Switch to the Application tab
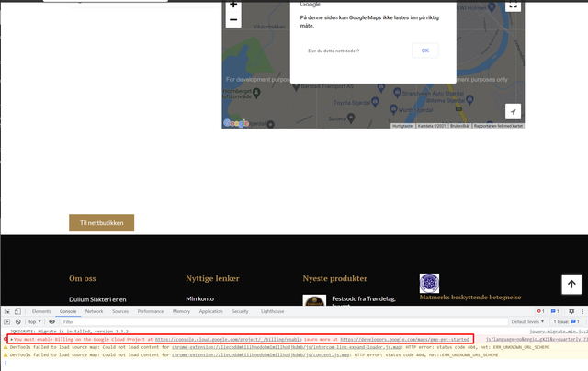Viewport: 588px width, 371px height. point(210,311)
